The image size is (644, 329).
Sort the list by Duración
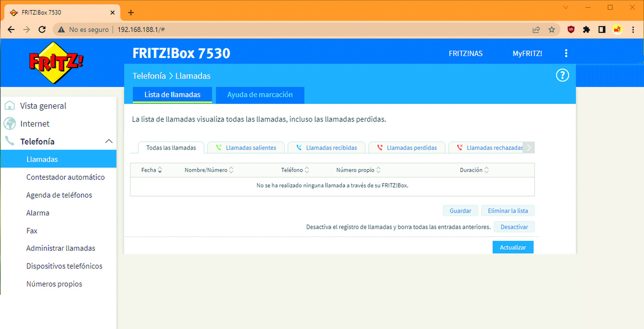474,170
